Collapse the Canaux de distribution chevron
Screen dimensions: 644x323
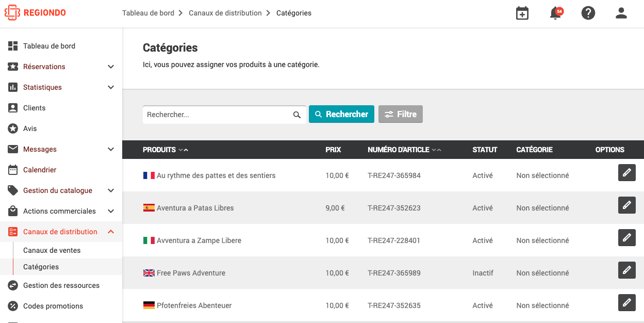[111, 232]
